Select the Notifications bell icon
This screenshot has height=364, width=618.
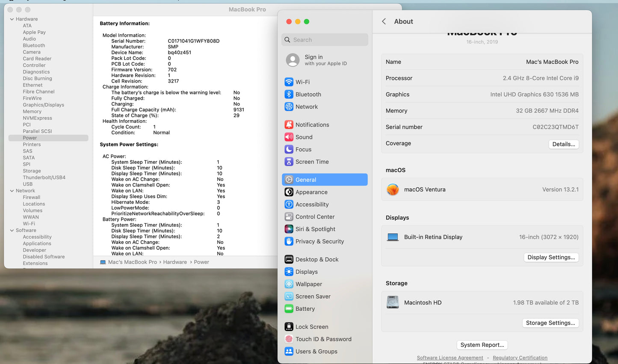(289, 125)
